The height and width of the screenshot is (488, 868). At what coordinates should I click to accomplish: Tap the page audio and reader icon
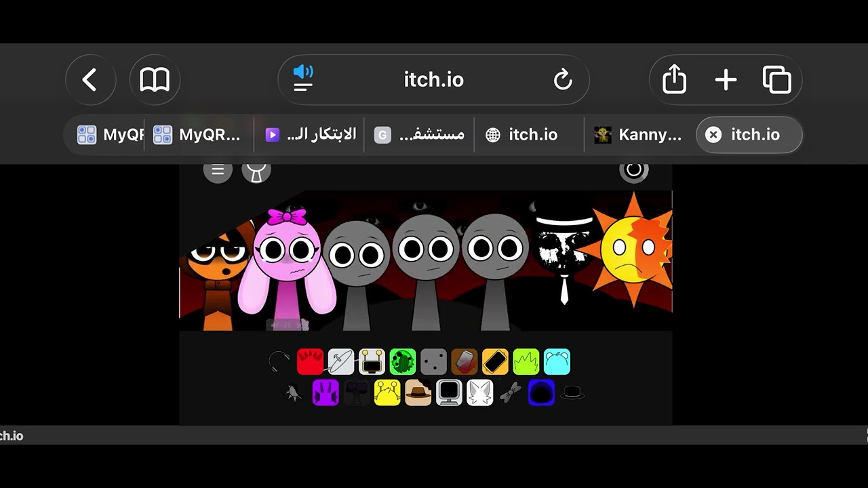303,79
